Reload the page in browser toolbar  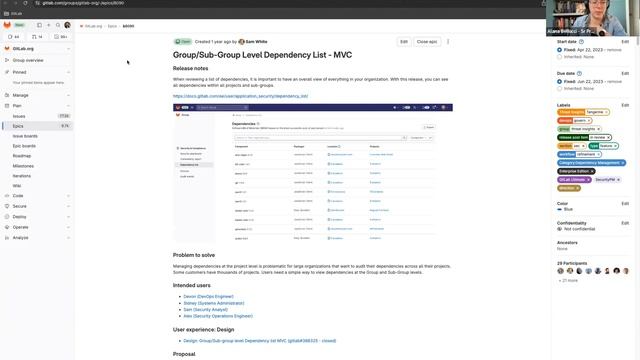25,3
